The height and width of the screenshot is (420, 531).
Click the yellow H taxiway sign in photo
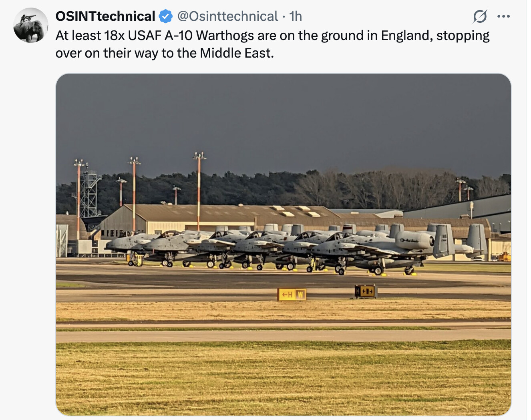click(292, 295)
